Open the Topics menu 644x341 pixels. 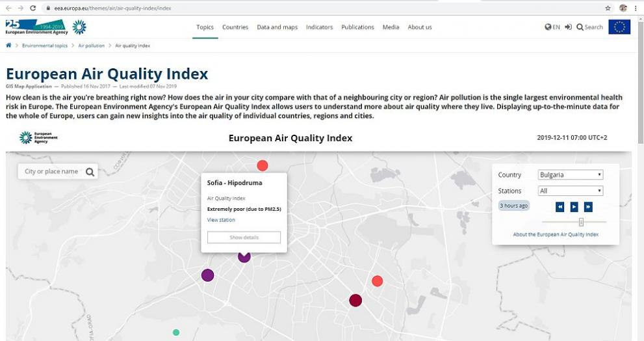tap(205, 27)
